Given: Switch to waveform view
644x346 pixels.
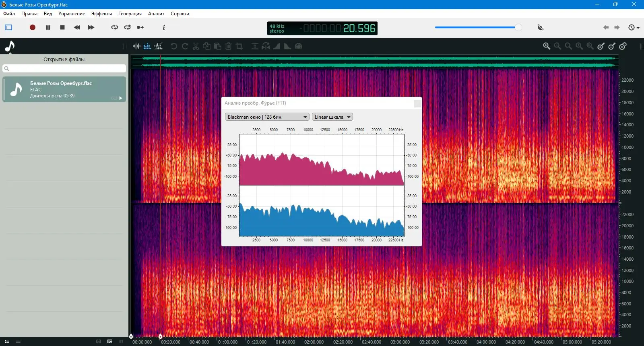Looking at the screenshot, I should [136, 46].
